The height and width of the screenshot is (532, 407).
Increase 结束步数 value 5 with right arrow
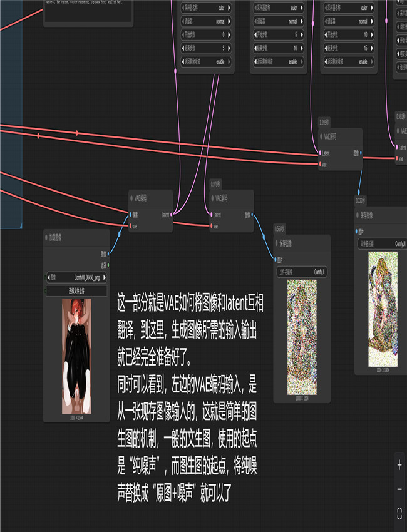point(229,48)
